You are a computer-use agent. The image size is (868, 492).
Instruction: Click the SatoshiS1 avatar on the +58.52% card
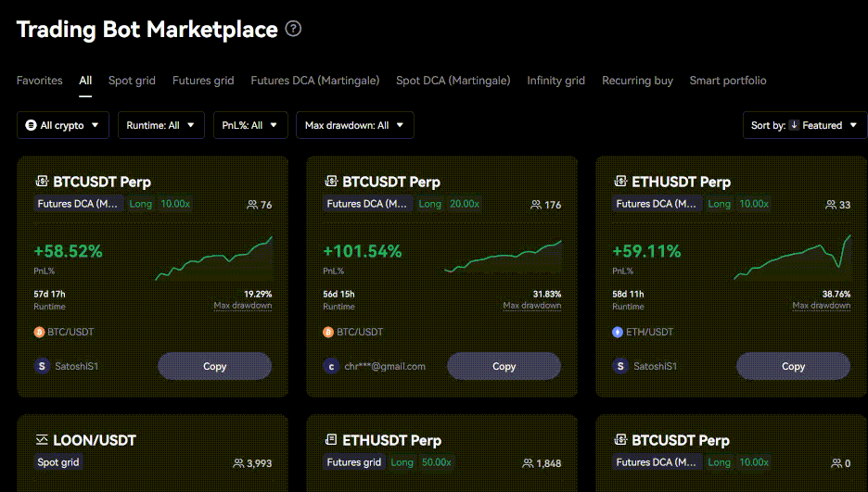42,366
